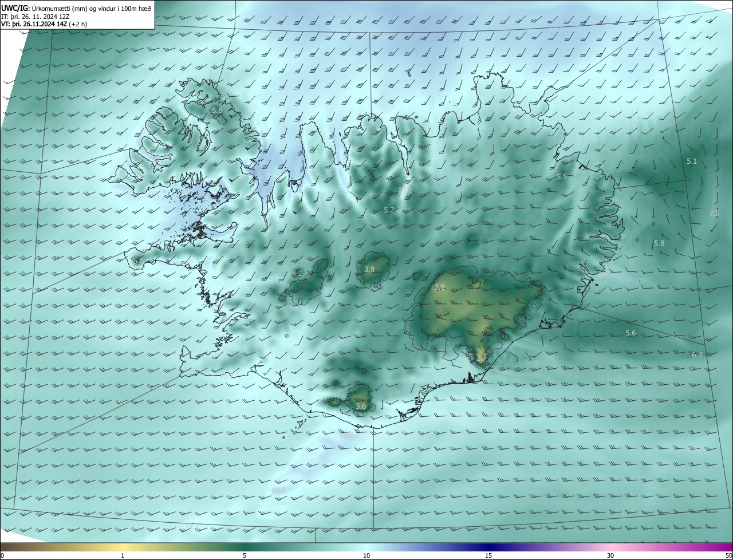Click the 10.3 value label
The image size is (733, 560).
tap(191, 526)
